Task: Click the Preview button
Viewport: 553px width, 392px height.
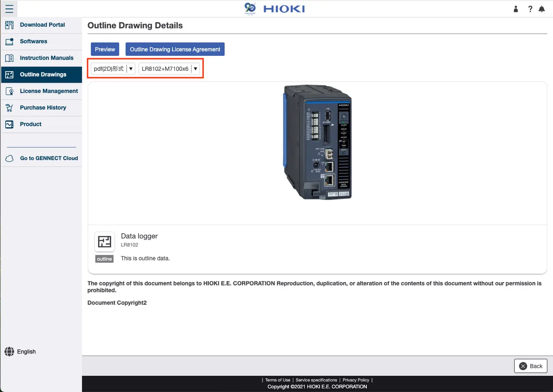Action: click(x=105, y=49)
